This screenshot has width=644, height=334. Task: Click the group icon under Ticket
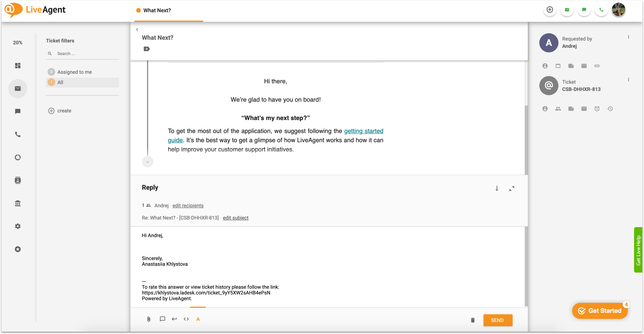pos(558,109)
